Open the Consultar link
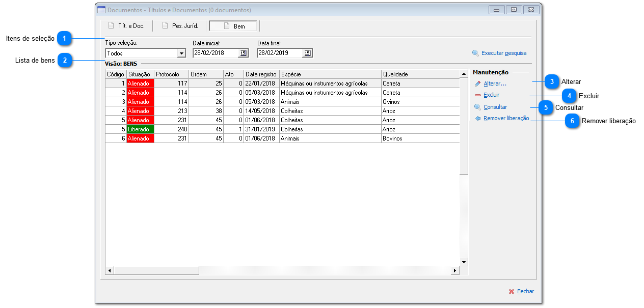 (x=495, y=107)
